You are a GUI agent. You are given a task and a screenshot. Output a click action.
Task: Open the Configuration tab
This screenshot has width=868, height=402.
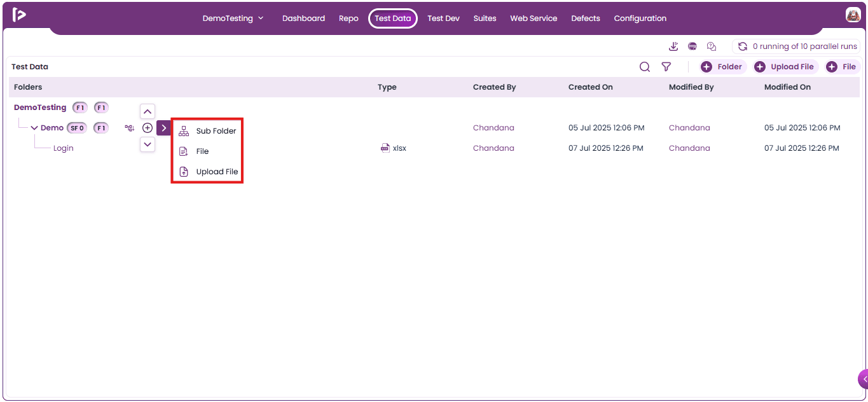[640, 18]
